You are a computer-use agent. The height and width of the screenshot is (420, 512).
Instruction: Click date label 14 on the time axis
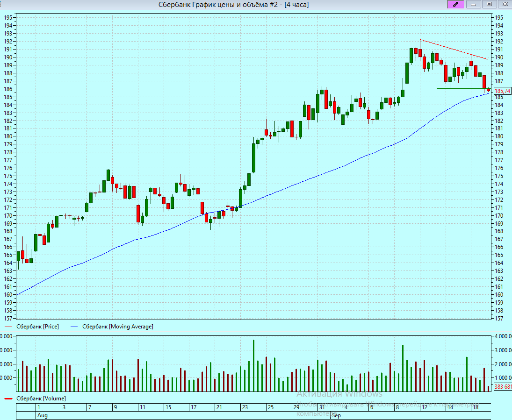[450, 407]
